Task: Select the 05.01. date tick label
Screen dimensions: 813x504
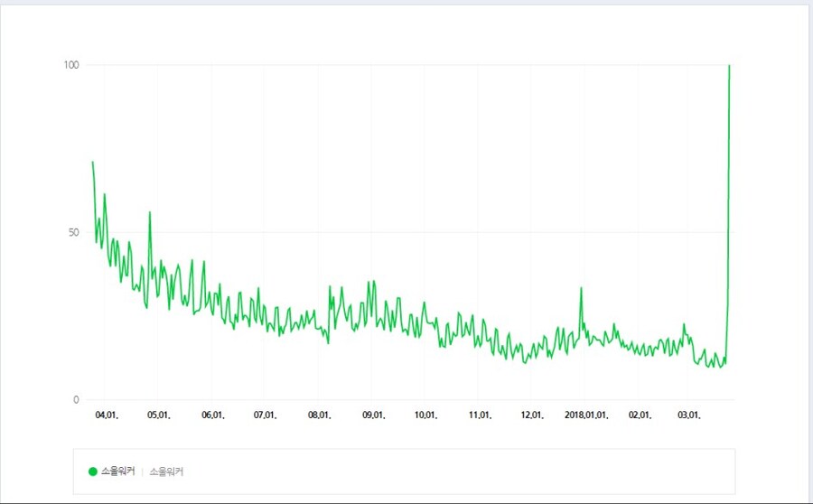Action: (x=158, y=415)
